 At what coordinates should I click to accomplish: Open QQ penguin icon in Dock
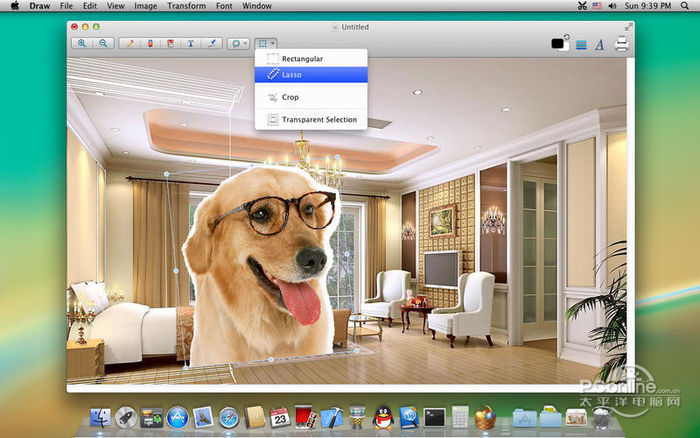[x=383, y=418]
